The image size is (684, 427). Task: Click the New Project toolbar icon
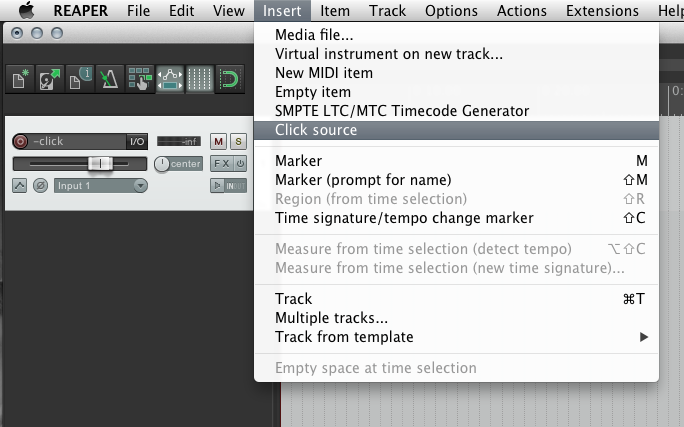tap(20, 79)
